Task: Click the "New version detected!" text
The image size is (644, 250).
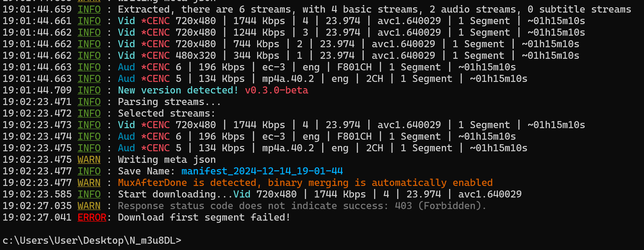Action: coord(178,90)
